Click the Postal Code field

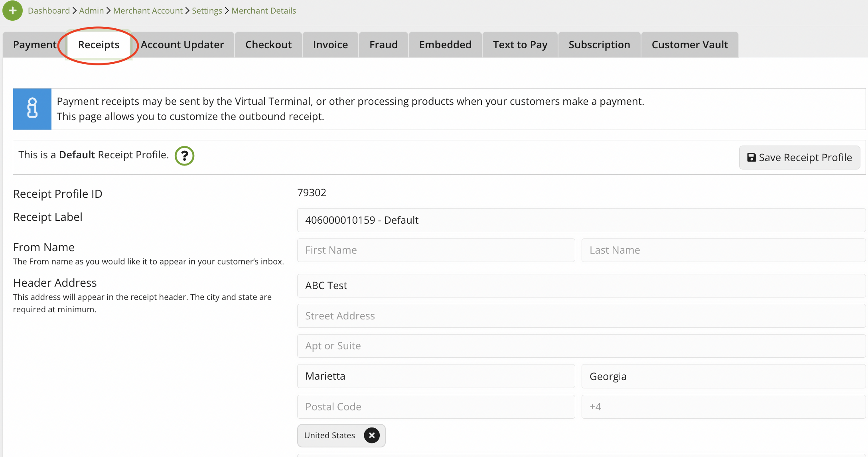[436, 407]
